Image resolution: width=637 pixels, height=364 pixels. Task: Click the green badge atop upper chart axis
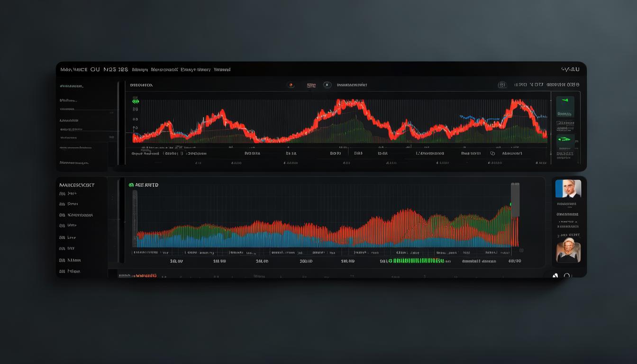136,101
